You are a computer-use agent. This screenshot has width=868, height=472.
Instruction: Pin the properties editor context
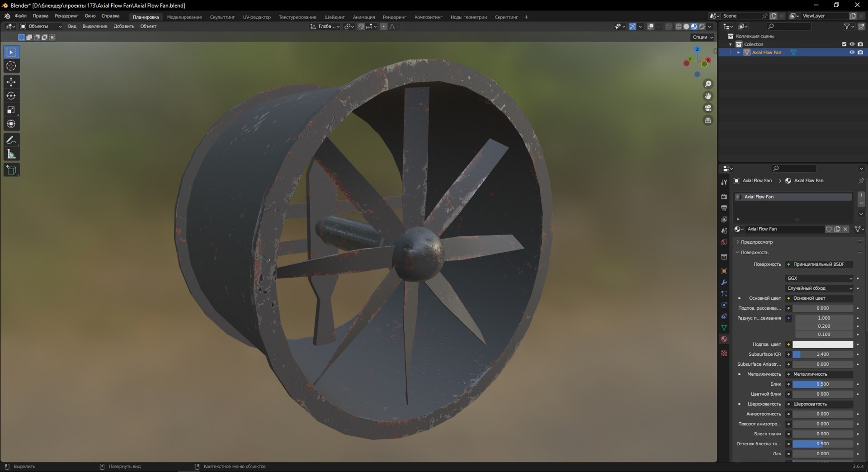tap(861, 180)
